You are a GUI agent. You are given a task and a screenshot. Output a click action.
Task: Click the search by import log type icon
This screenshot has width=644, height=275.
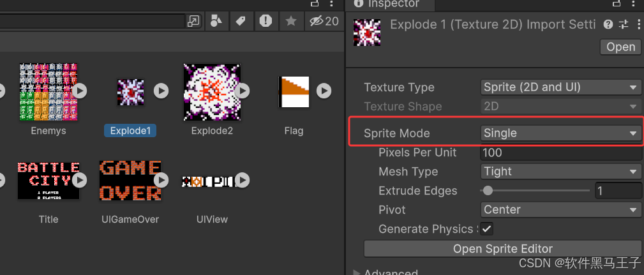click(x=266, y=20)
